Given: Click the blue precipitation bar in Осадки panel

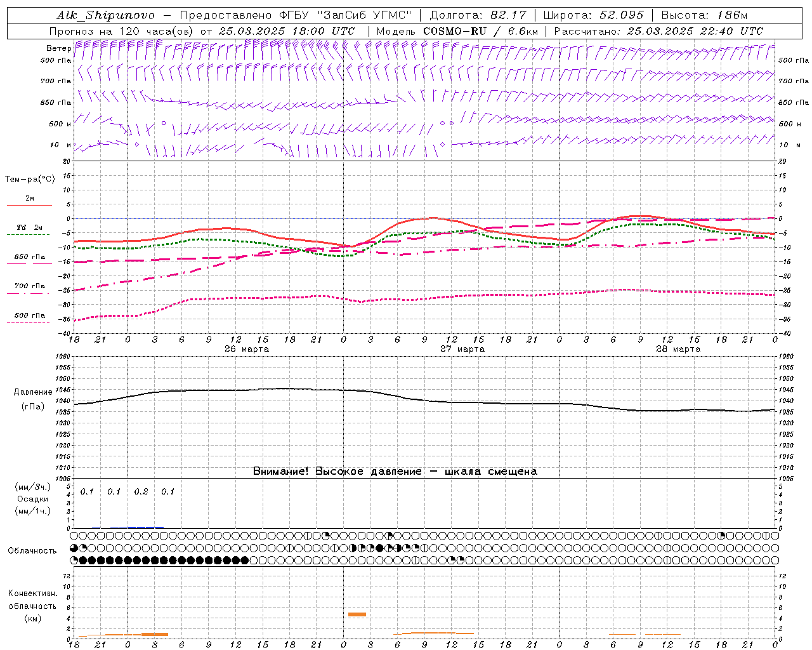Looking at the screenshot, I should (x=146, y=527).
